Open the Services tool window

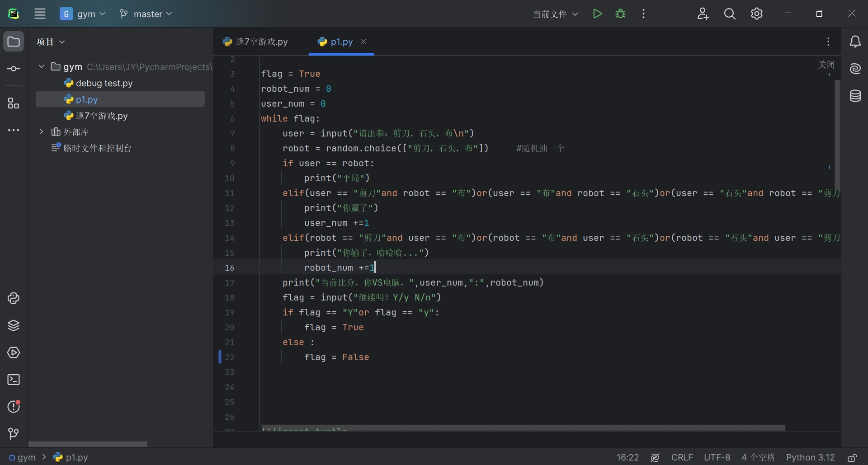[x=14, y=352]
